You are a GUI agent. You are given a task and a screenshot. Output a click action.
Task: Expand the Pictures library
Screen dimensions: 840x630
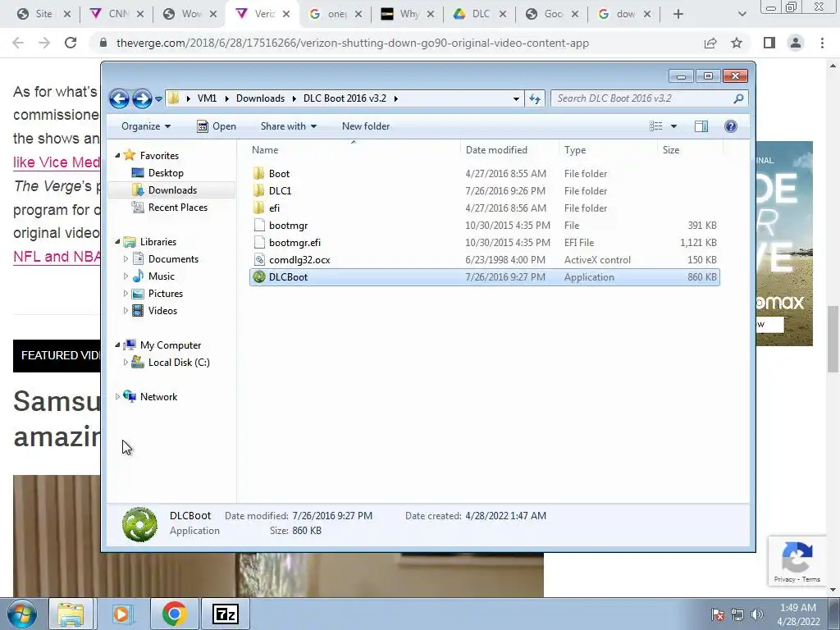pyautogui.click(x=126, y=294)
